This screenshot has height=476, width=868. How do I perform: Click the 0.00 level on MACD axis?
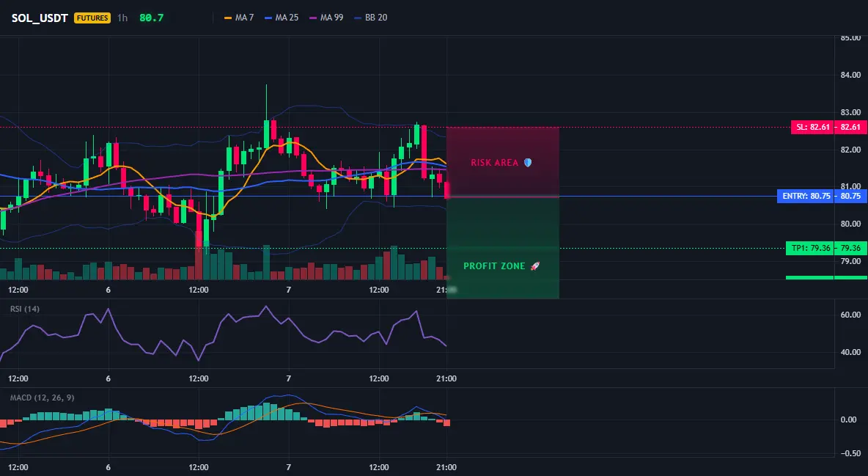(849, 420)
